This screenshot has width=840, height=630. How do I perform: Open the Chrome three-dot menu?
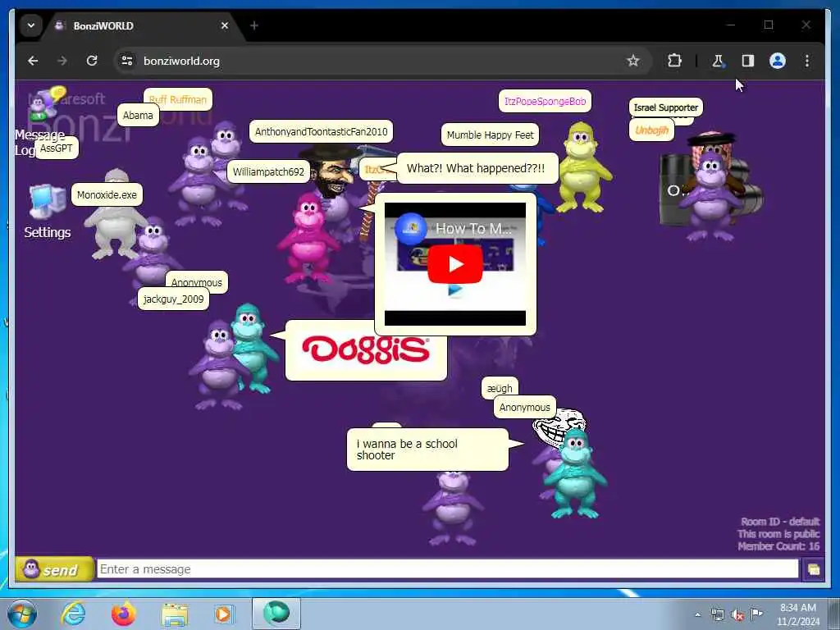point(807,61)
